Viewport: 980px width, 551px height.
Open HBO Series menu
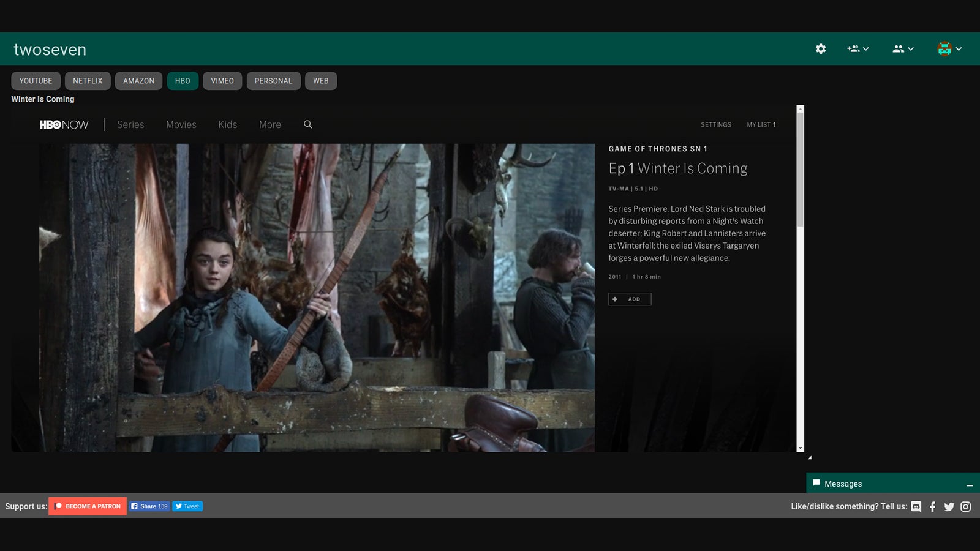tap(130, 124)
